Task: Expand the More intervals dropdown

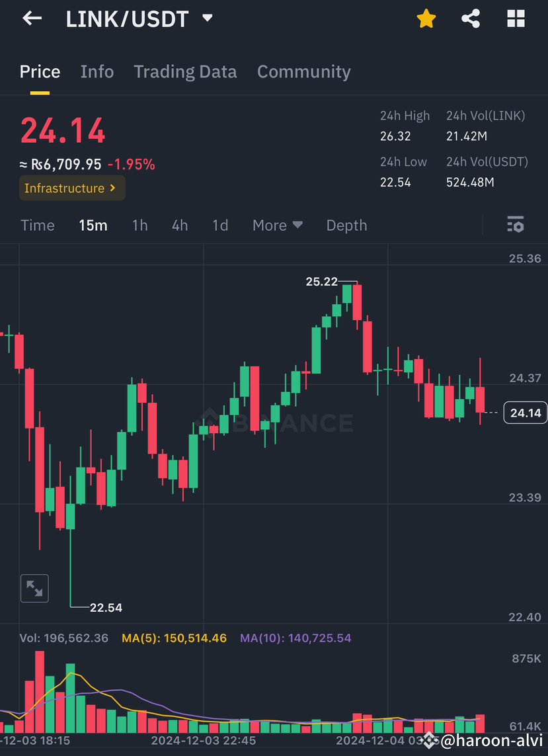Action: pos(277,225)
